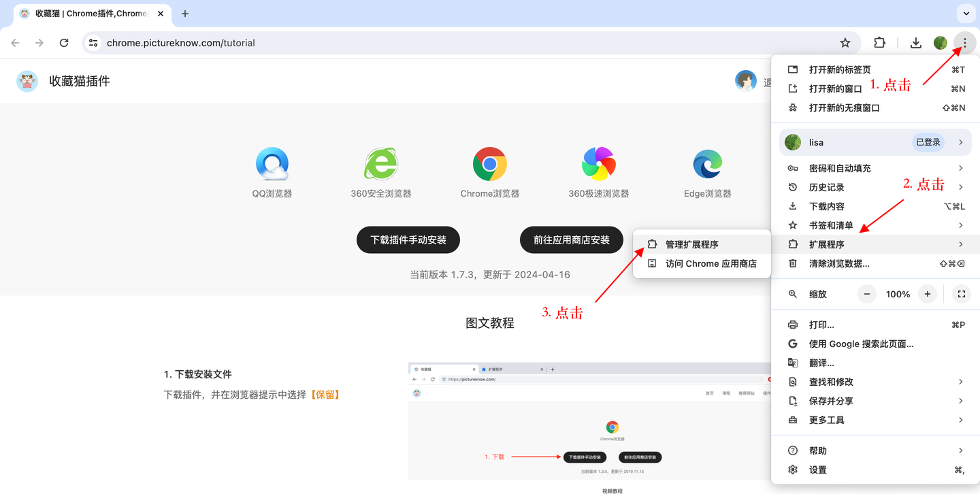Open the tab search dropdown arrow

pyautogui.click(x=966, y=14)
